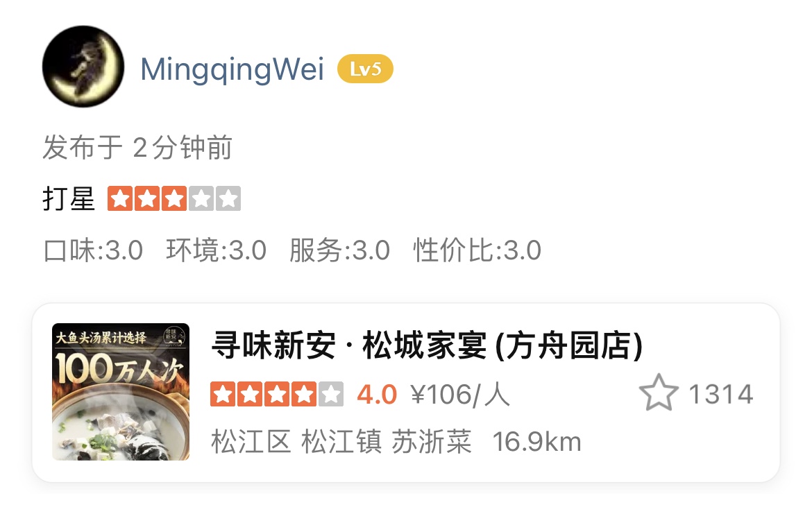Click the first star in 打星 rating

pos(120,198)
